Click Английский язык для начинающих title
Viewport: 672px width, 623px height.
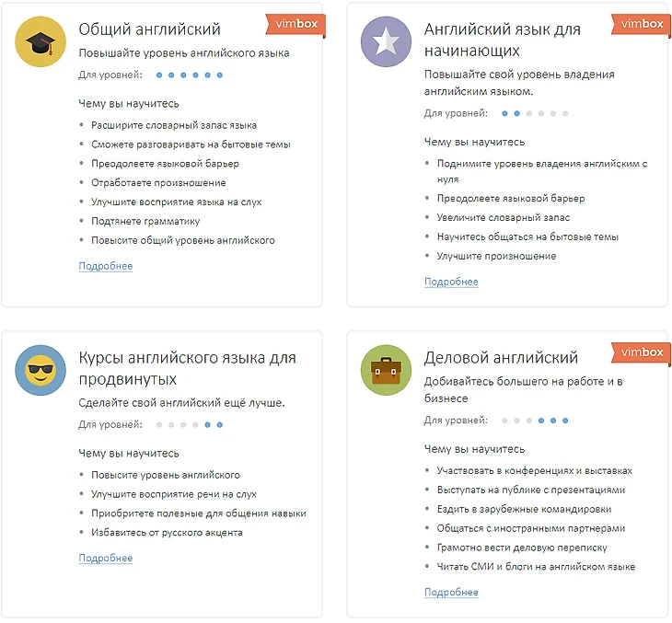[x=502, y=40]
